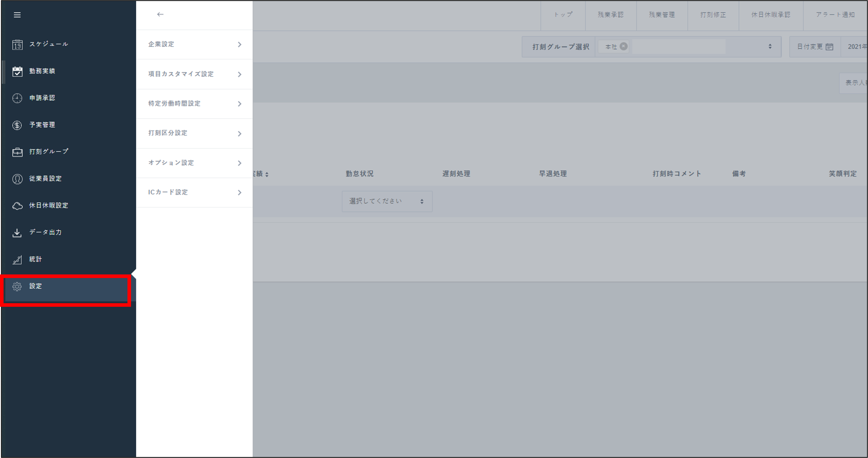Click the 日付変更 button
The height and width of the screenshot is (458, 868).
click(x=815, y=47)
